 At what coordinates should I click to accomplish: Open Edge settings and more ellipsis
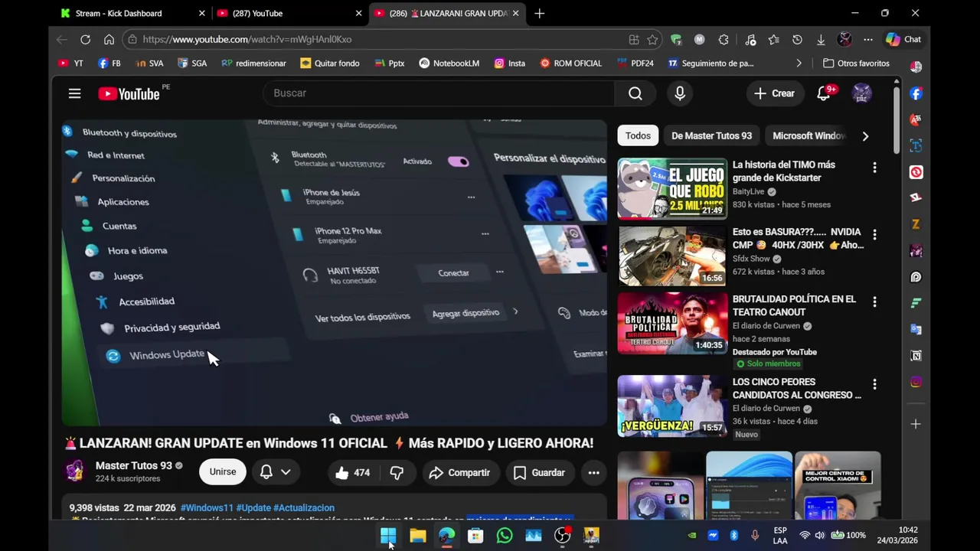(x=867, y=39)
